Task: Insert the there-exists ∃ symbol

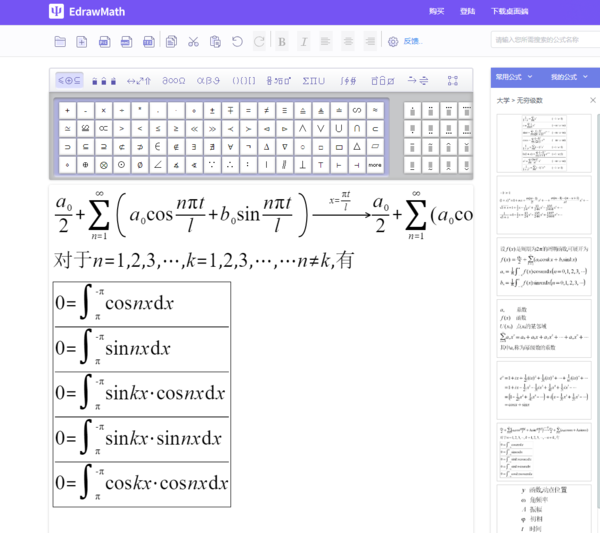Action: (x=194, y=147)
